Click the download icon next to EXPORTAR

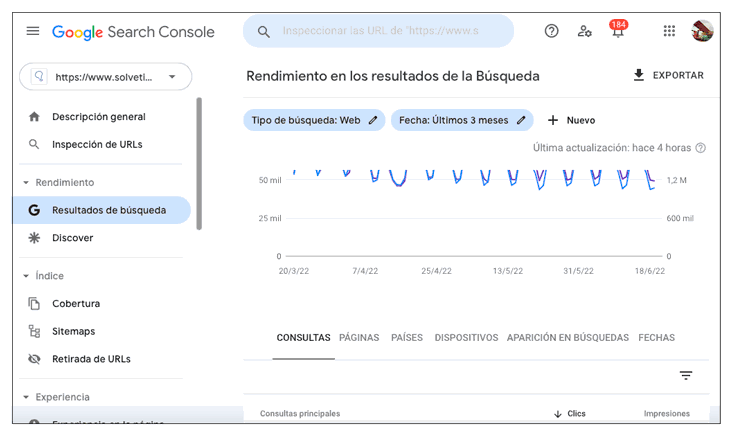pyautogui.click(x=639, y=75)
